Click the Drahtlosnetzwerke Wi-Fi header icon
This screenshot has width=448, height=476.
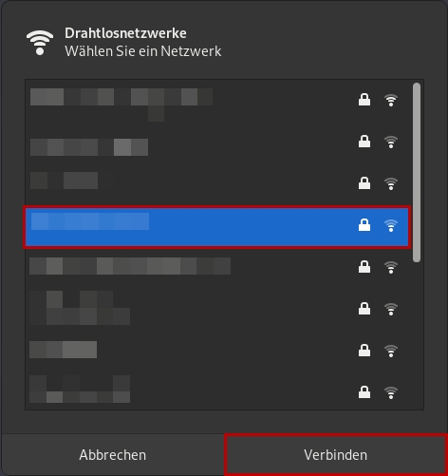point(40,43)
